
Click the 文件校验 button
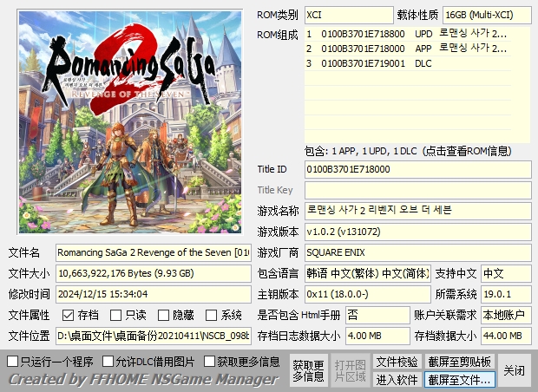click(397, 361)
